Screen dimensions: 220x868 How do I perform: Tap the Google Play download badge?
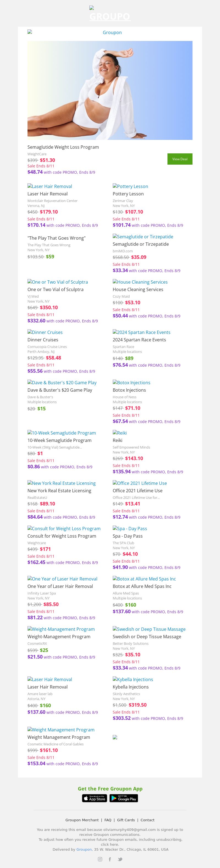pyautogui.click(x=124, y=798)
